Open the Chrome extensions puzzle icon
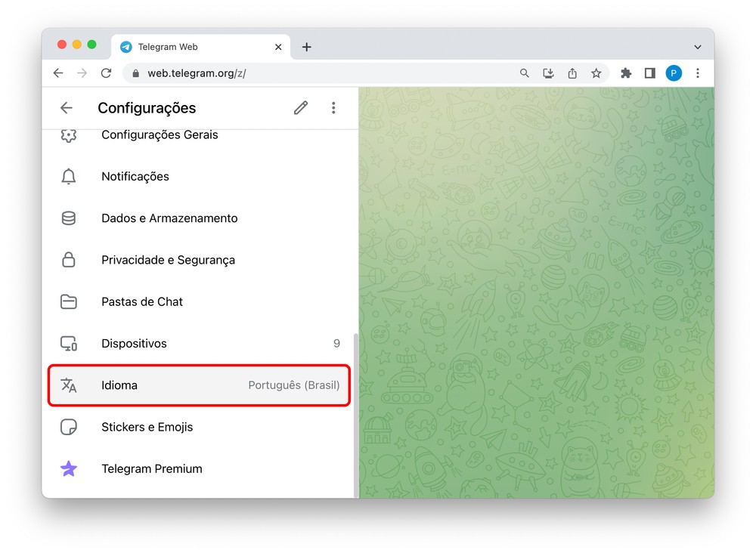The width and height of the screenshot is (756, 553). coord(626,73)
